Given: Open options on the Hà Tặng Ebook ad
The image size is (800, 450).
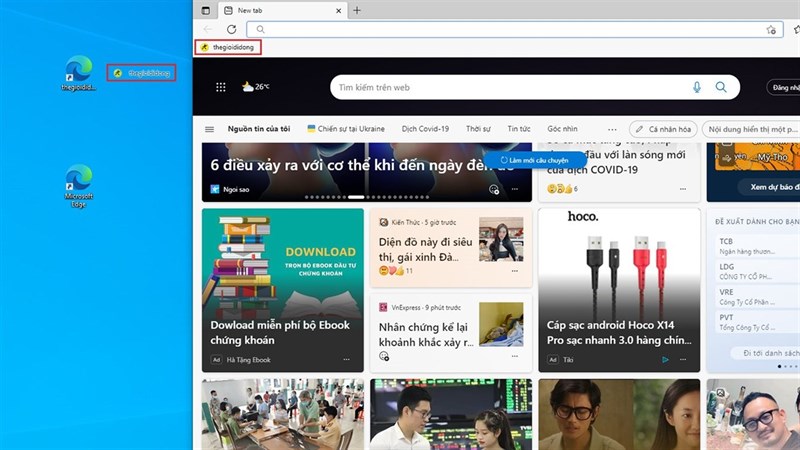Looking at the screenshot, I should (x=346, y=360).
